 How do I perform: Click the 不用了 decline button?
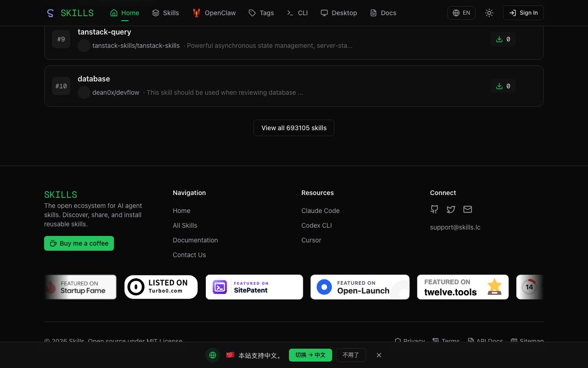[351, 355]
